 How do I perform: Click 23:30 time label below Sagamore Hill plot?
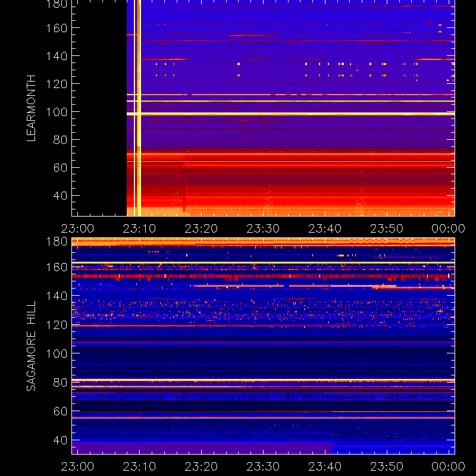point(263,466)
